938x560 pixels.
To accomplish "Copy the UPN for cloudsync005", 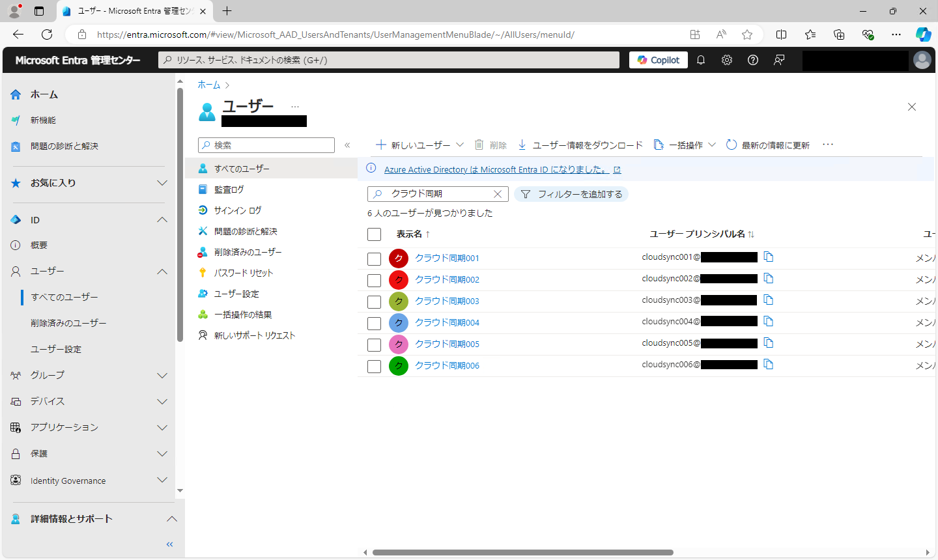I will pyautogui.click(x=769, y=343).
